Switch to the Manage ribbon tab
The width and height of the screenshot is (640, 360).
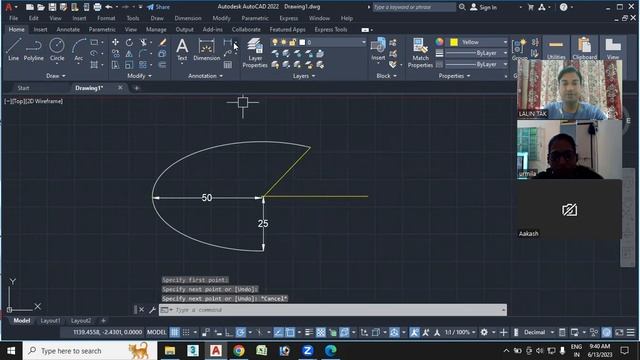point(156,29)
